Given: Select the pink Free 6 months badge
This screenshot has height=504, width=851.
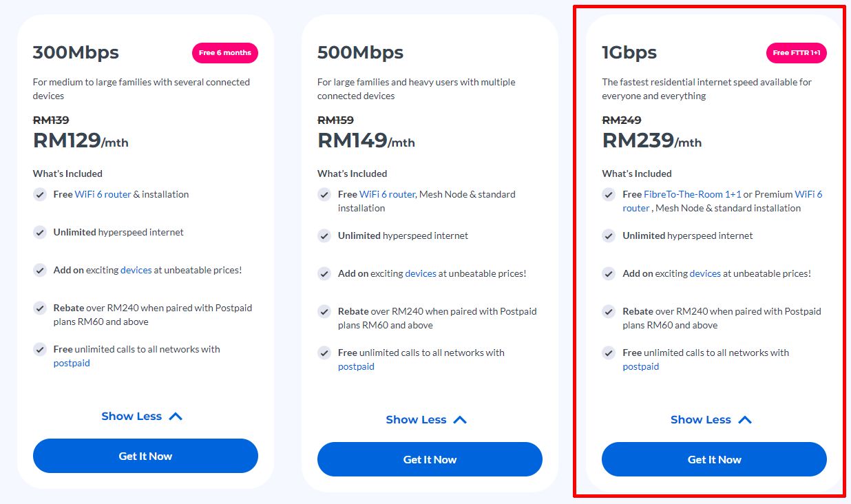Looking at the screenshot, I should click(224, 53).
